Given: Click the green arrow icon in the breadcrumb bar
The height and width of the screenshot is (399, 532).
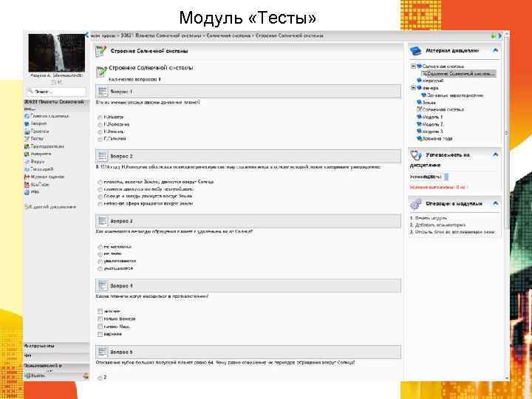Looking at the screenshot, I should pos(494,35).
